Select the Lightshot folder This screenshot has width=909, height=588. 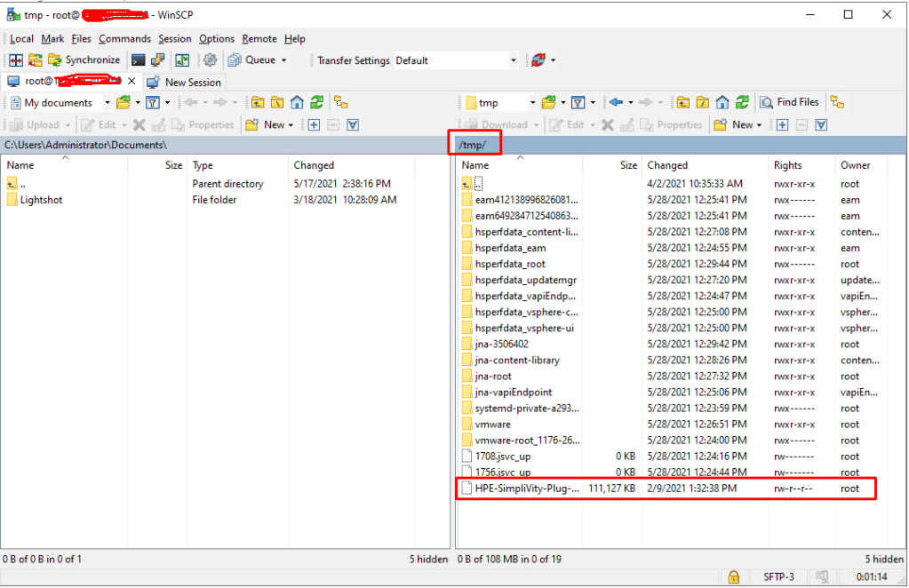(x=41, y=200)
